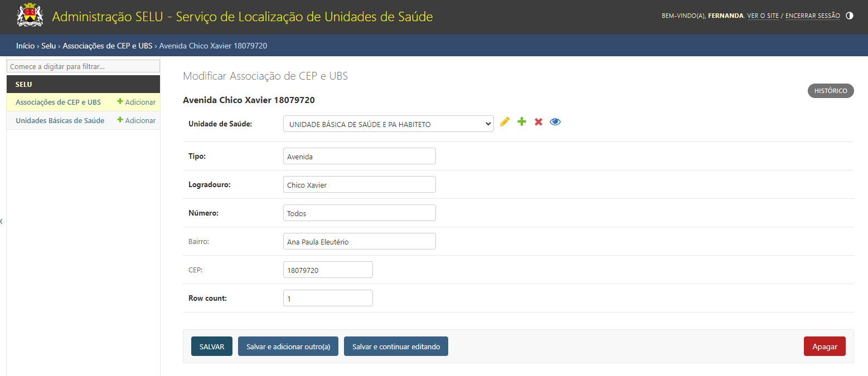
Task: Open the Unidade de Saúde dropdown
Action: click(x=388, y=124)
